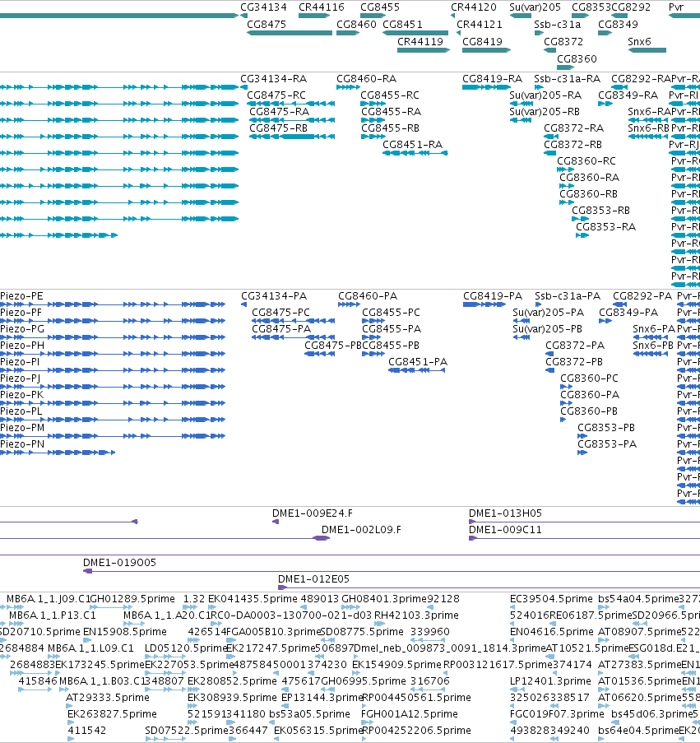Click the CG8360-PC protein label

(x=589, y=378)
